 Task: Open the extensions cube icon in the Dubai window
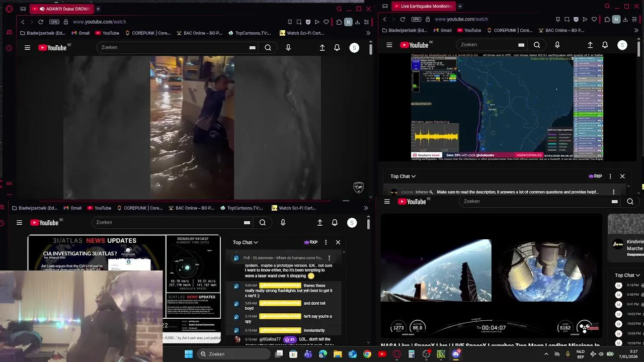[x=339, y=22]
